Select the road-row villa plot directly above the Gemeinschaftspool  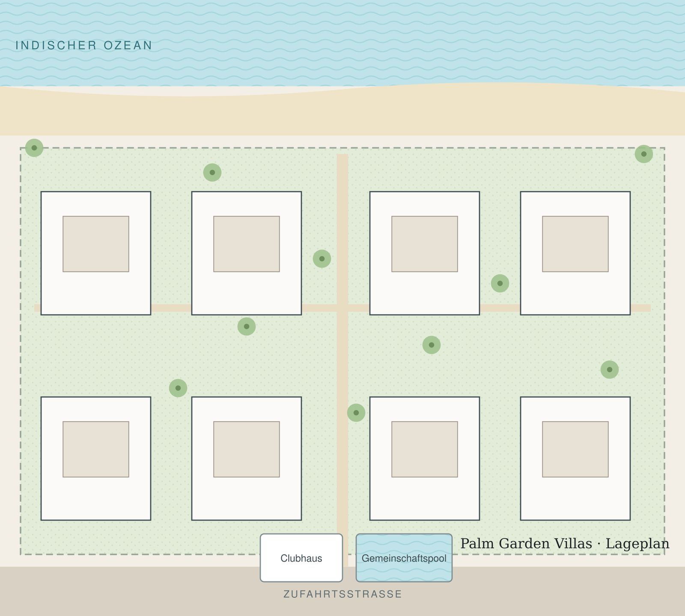coord(425,459)
